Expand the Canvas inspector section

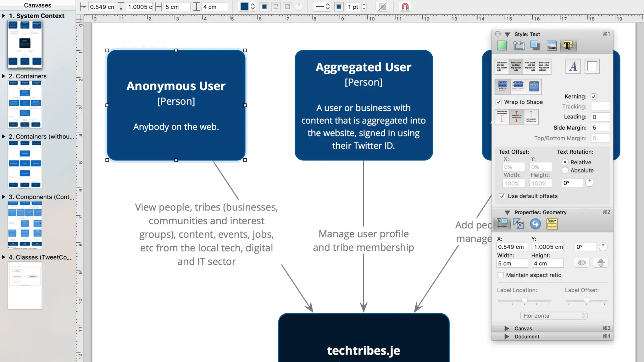point(507,328)
